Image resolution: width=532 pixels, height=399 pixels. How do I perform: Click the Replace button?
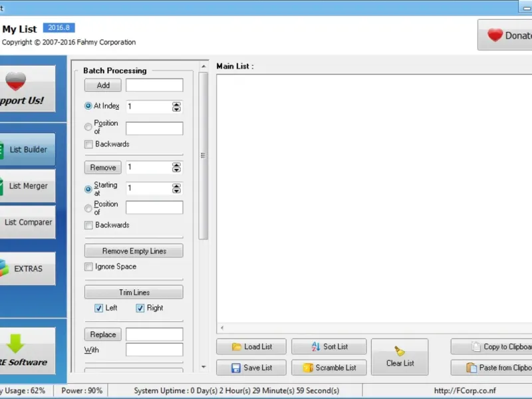click(103, 334)
